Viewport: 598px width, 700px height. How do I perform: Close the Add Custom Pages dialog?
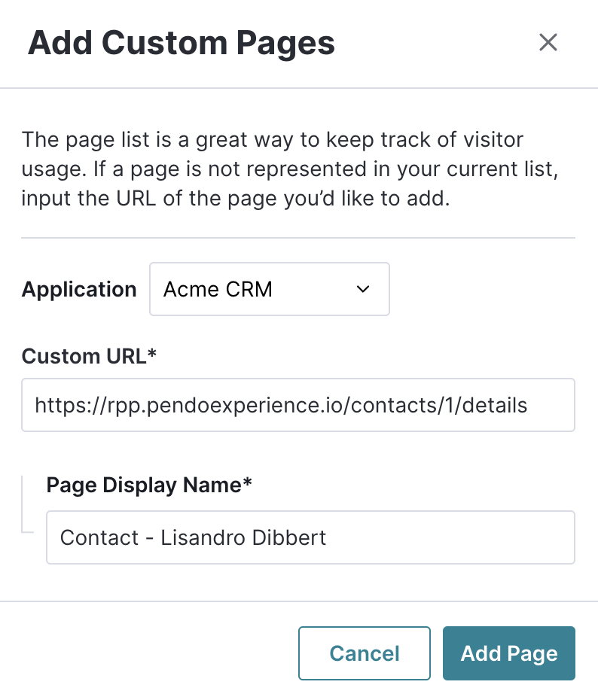tap(548, 43)
